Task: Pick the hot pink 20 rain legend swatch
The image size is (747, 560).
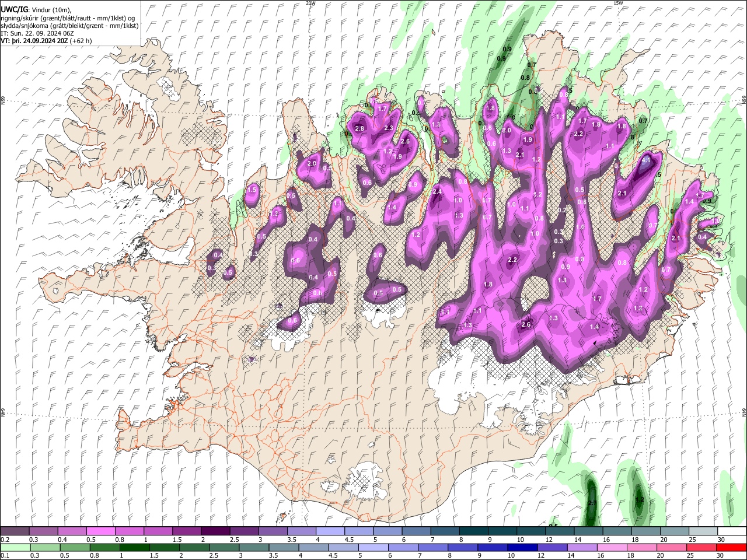Action: (671, 547)
